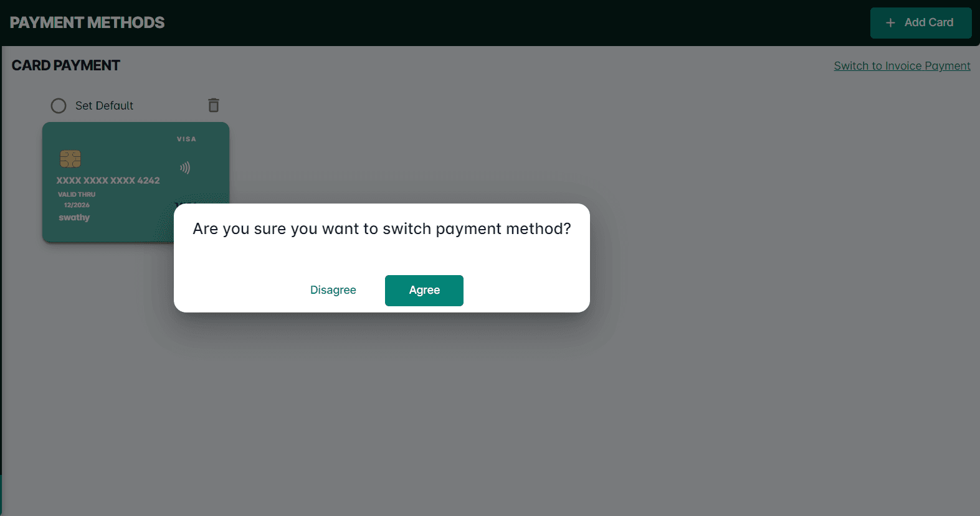Click the "Set Default" label text
Viewport: 980px width, 516px height.
tap(104, 106)
